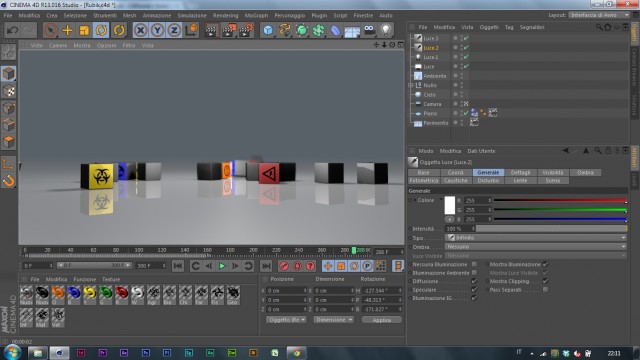This screenshot has height=360, width=640.
Task: Toggle the Mostra Clipping checkbox
Action: (545, 281)
